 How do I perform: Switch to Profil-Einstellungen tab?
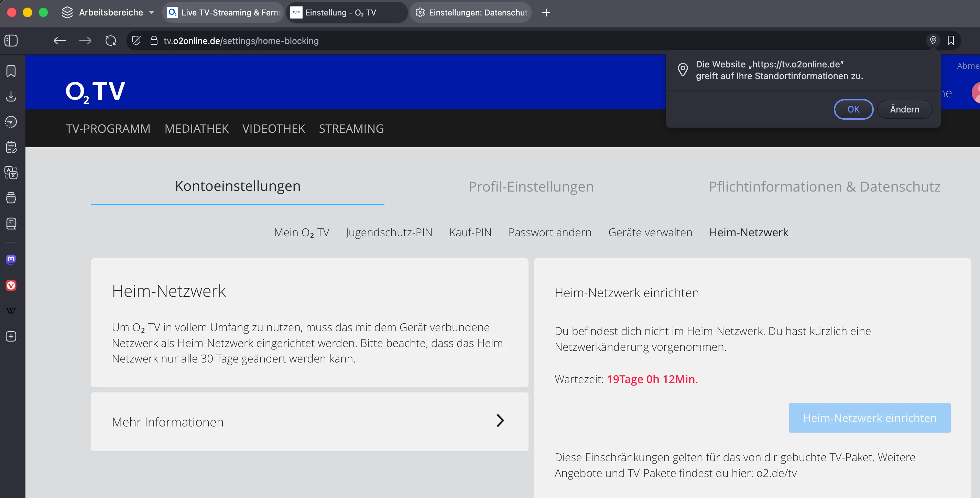[x=531, y=186]
